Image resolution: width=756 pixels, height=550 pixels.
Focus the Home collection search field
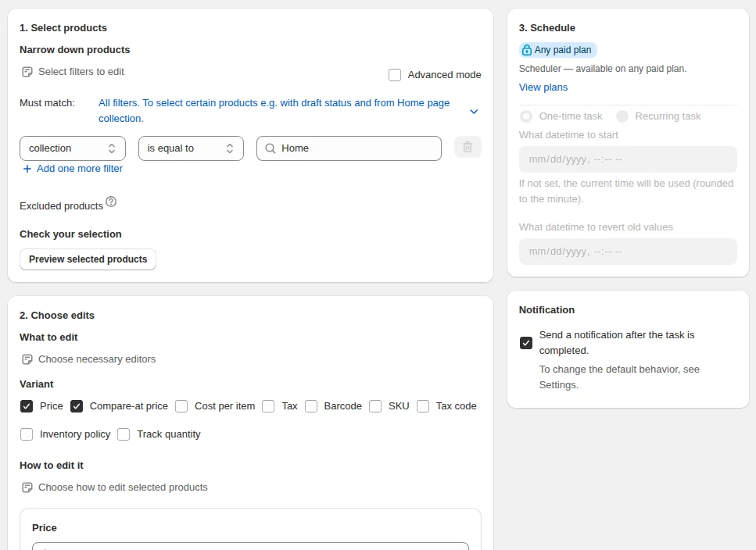click(x=349, y=148)
